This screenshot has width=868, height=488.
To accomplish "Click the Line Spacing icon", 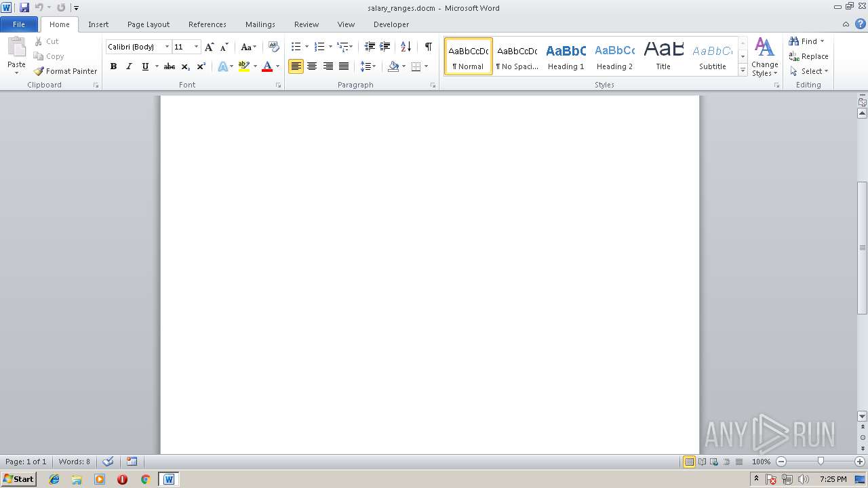I will (365, 66).
